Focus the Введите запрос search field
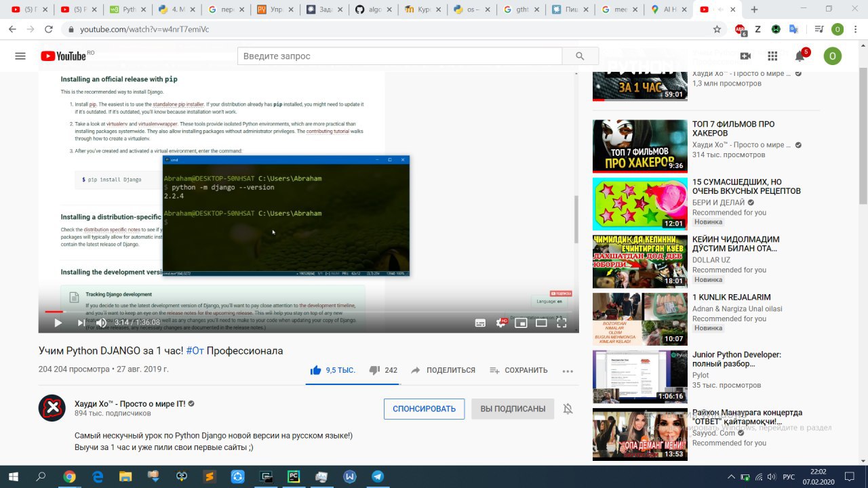 point(399,56)
